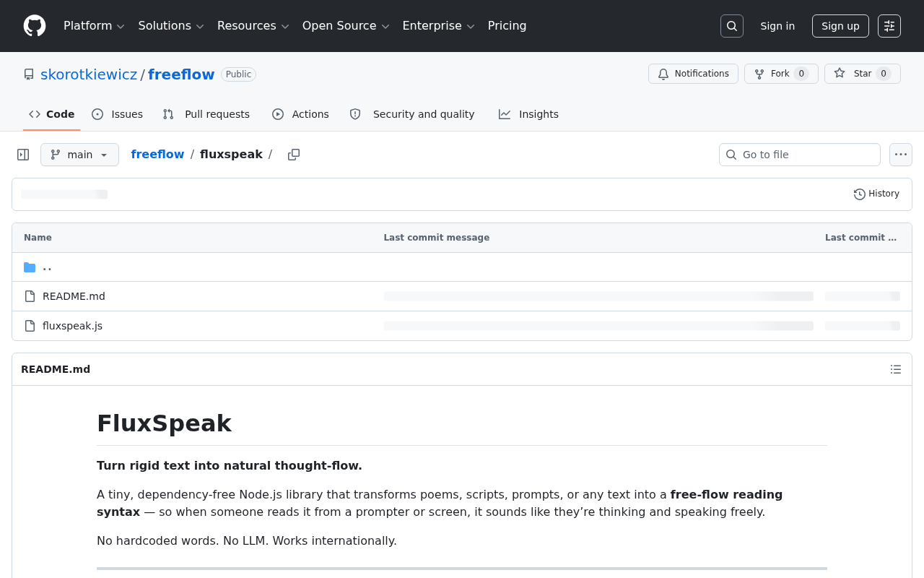Open the GitHub homepage logo
The height and width of the screenshot is (578, 924).
[35, 26]
